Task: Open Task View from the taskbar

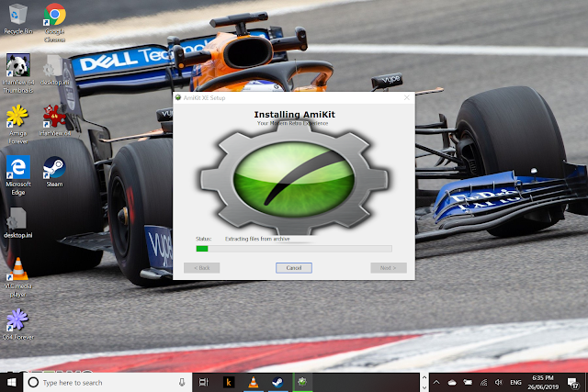Action: click(x=204, y=382)
